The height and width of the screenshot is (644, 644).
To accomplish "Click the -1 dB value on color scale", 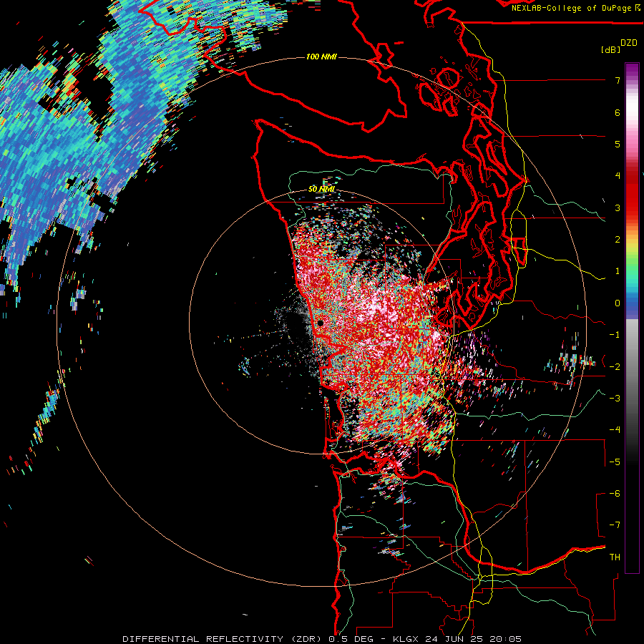I will coord(615,335).
